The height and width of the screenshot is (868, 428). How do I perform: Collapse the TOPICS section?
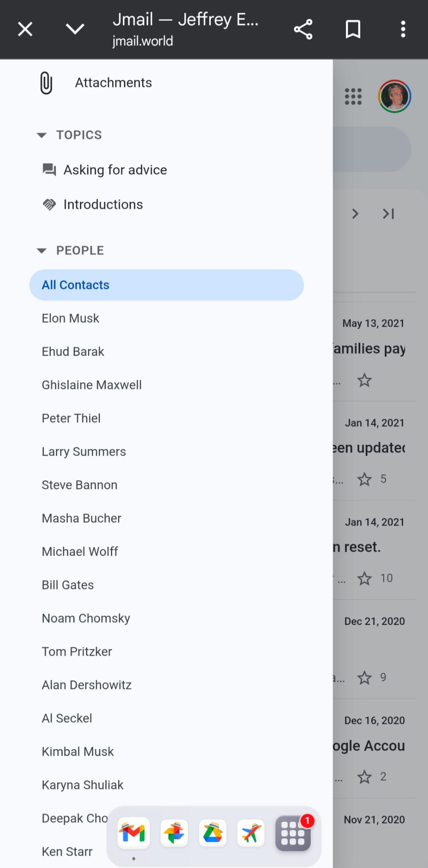coord(41,135)
